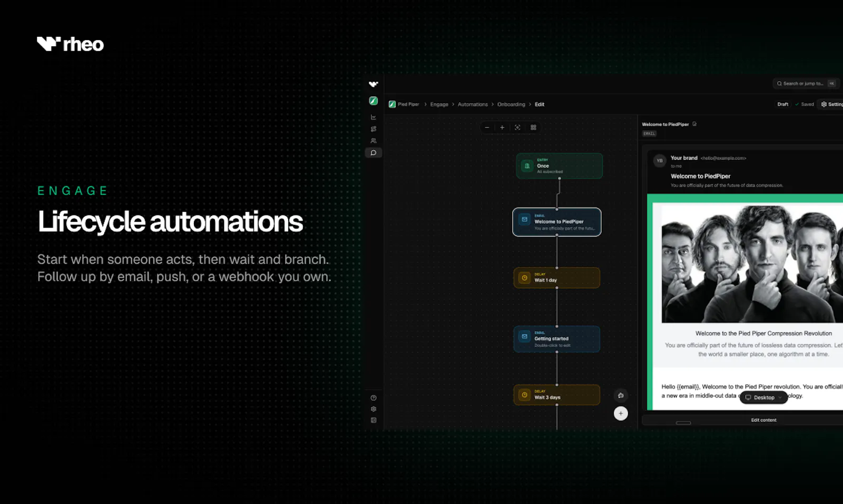Click the Pied Piper Compression Revolution heading
The image size is (843, 504).
pos(763,333)
